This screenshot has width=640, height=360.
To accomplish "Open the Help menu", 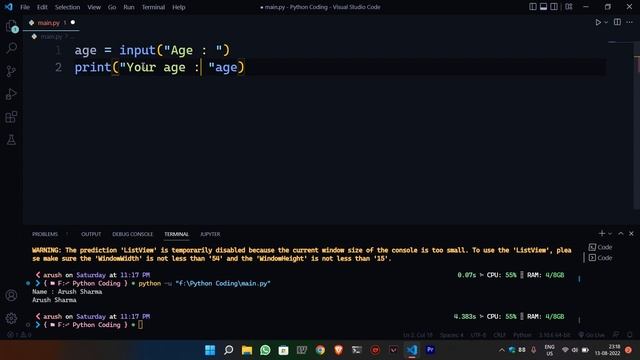I will [178, 7].
